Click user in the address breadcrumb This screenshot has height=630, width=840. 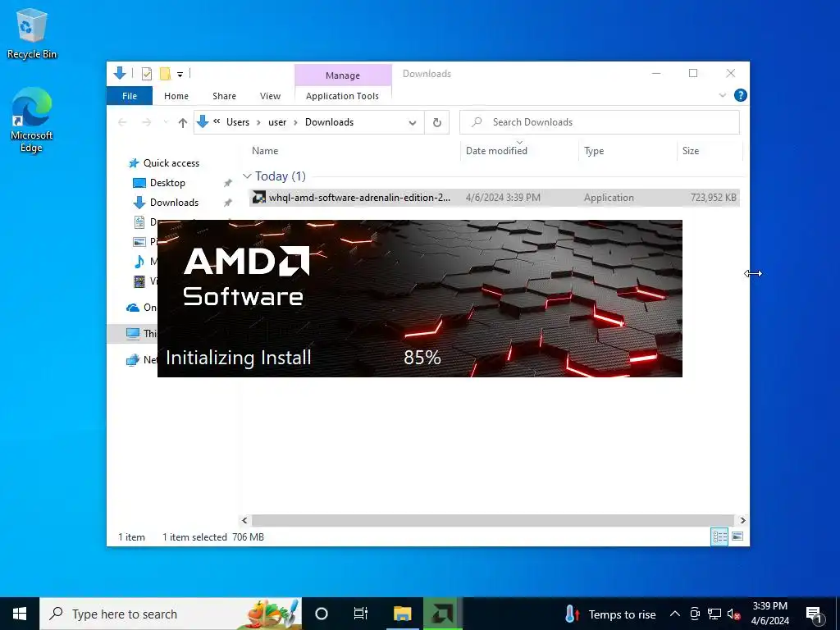click(x=277, y=122)
